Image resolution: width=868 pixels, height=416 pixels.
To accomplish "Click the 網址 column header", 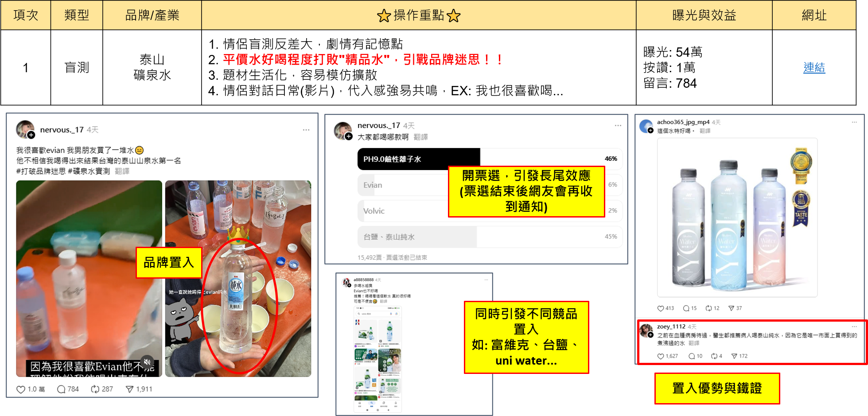I will (814, 15).
